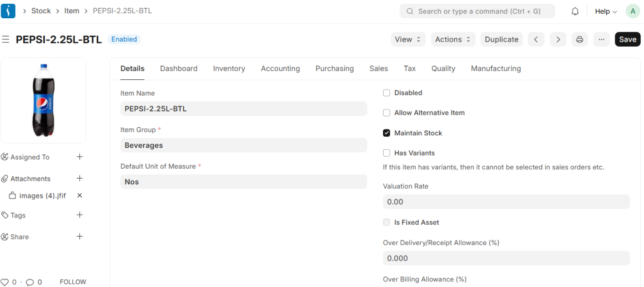Click the Over Delivery/Receipt Allowance field
Viewport: 644px width, 287px height.
(506, 258)
